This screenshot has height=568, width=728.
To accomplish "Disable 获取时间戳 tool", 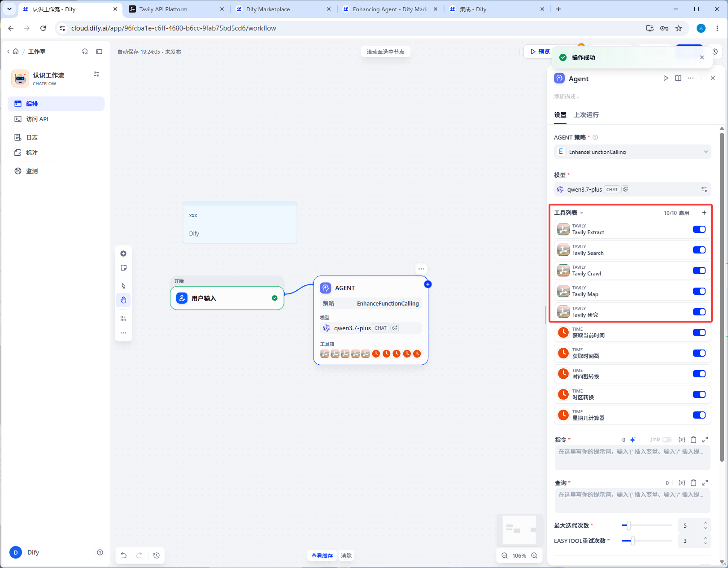I will point(699,353).
